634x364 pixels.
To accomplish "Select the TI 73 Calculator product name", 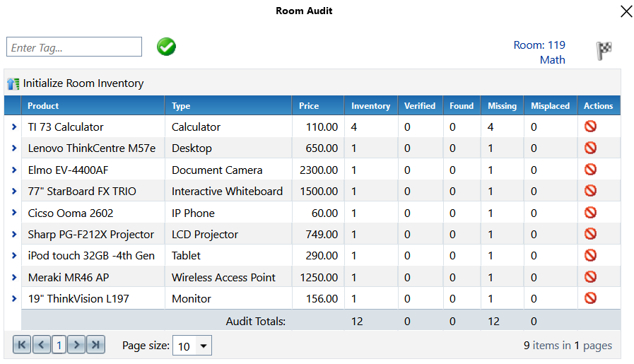I will (x=66, y=127).
